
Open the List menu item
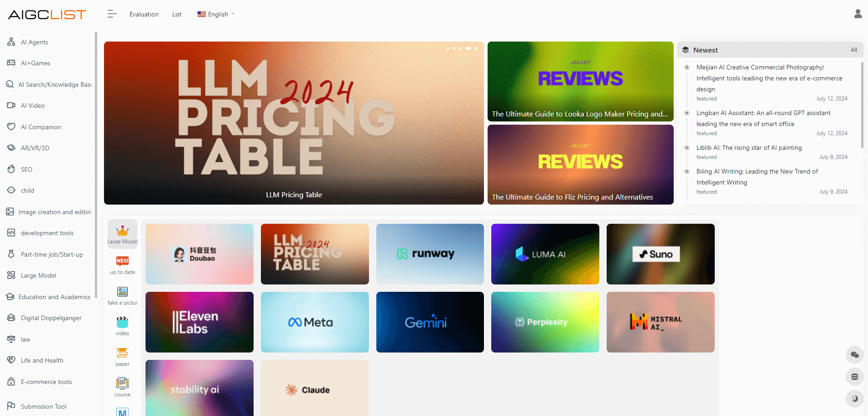click(177, 14)
